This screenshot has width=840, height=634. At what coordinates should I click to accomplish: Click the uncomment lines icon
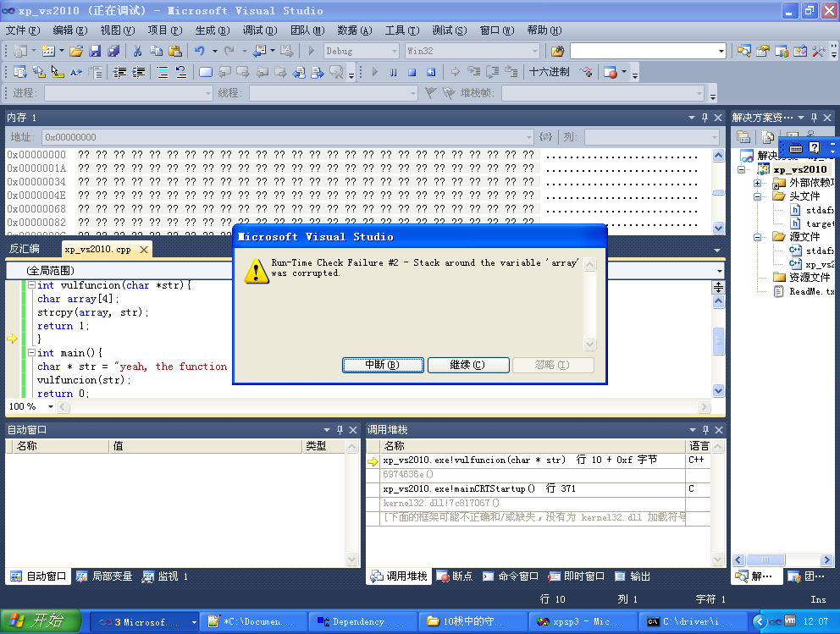(181, 72)
